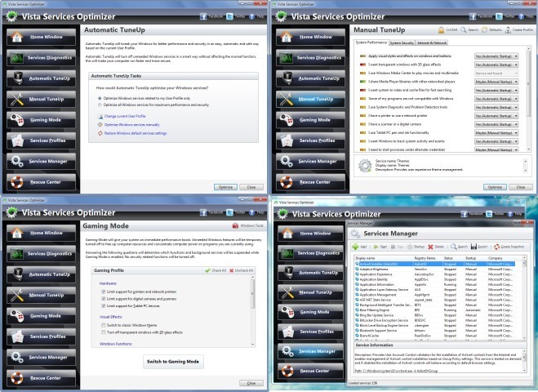538x392 pixels.
Task: Click Create Profile icon in Manual TuneUp
Action: pyautogui.click(x=508, y=30)
